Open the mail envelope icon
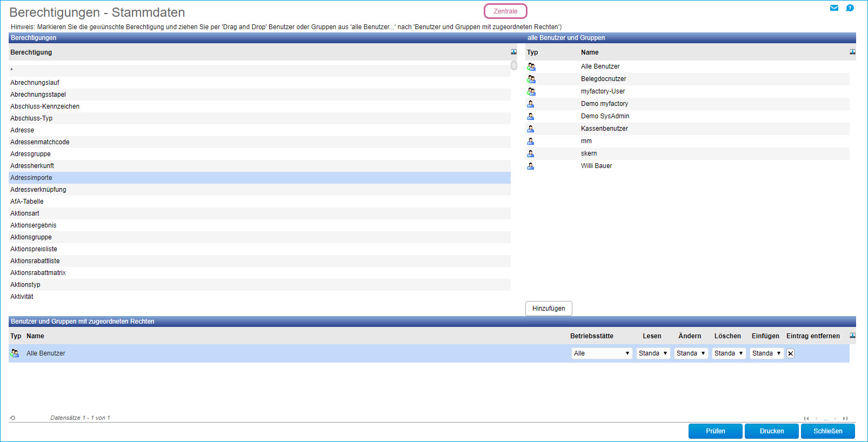 click(834, 8)
